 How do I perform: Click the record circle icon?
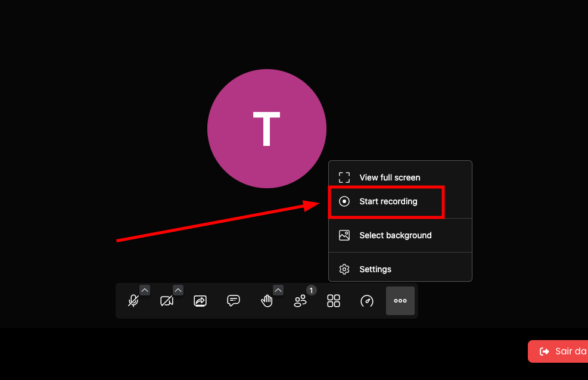344,201
